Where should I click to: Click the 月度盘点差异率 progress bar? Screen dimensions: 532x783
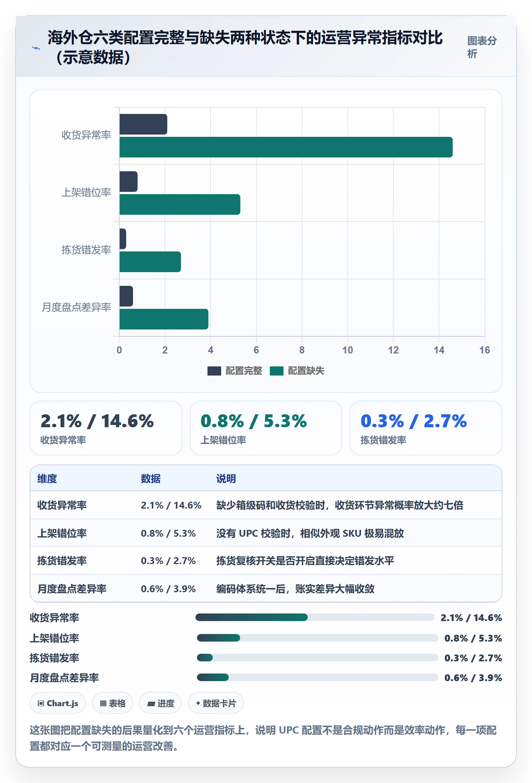[318, 677]
